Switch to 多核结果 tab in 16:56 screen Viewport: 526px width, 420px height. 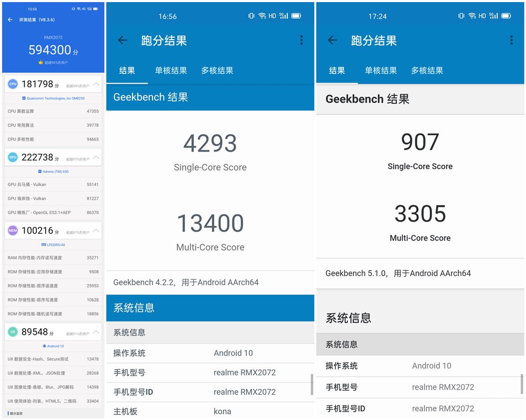pos(217,71)
